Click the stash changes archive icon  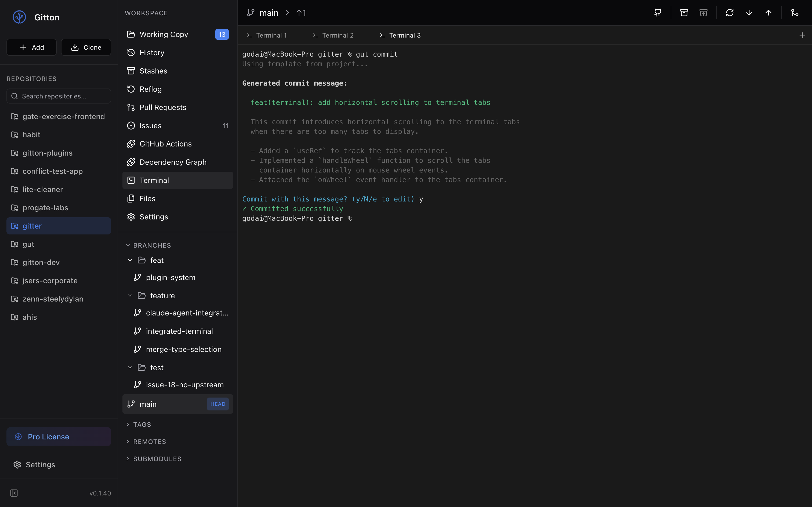684,13
